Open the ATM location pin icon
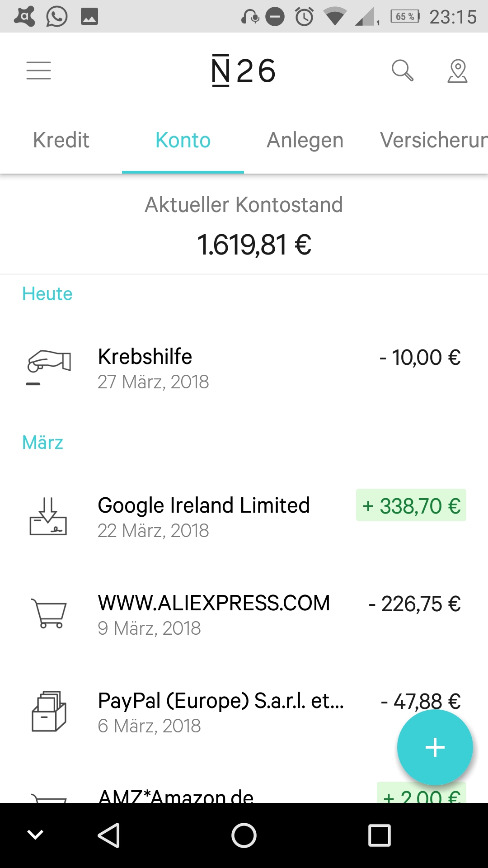The height and width of the screenshot is (868, 488). tap(457, 71)
